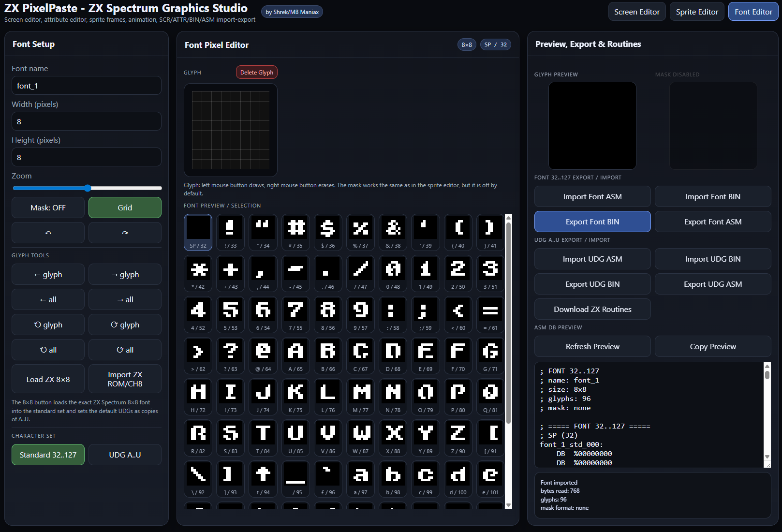Toggle the Grid display button

pyautogui.click(x=125, y=208)
